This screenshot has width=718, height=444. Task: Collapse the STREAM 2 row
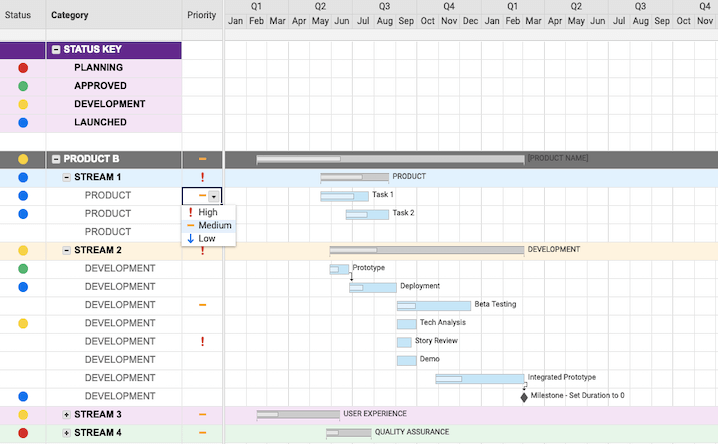pos(66,250)
